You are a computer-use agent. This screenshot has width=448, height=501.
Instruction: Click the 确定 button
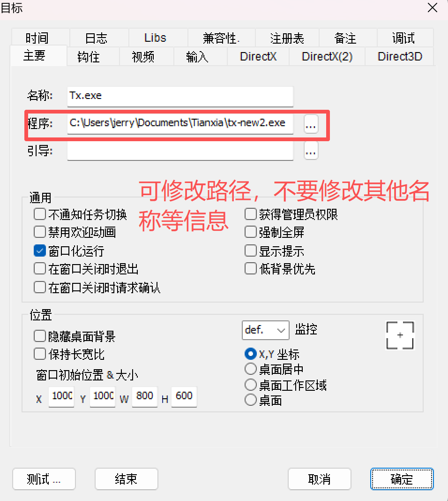(402, 479)
